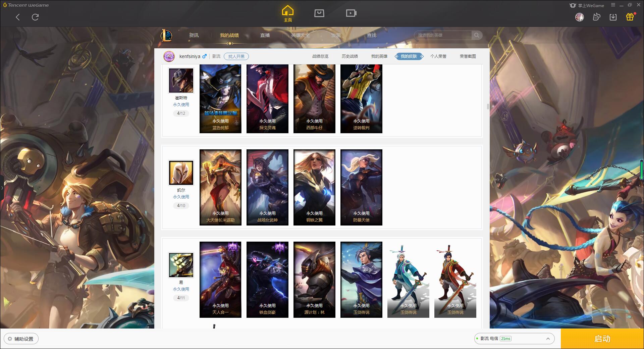Go back with the left arrow icon
This screenshot has height=349, width=644.
(18, 17)
